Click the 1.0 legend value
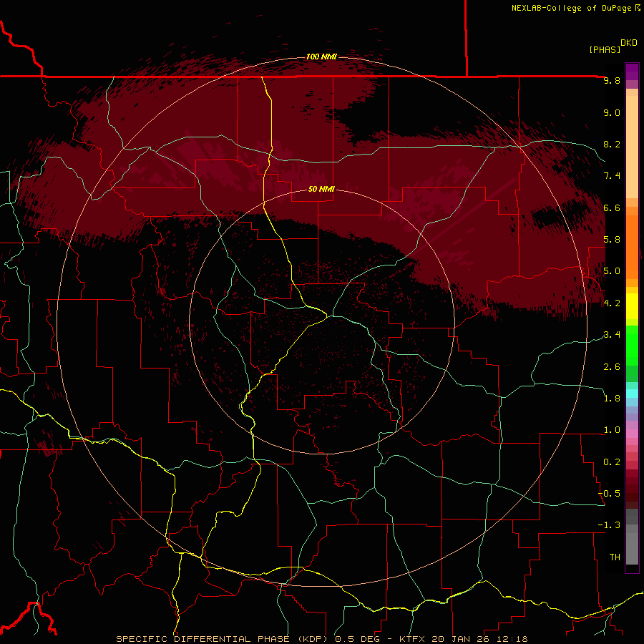Screen dimensions: 644x644 (x=612, y=430)
